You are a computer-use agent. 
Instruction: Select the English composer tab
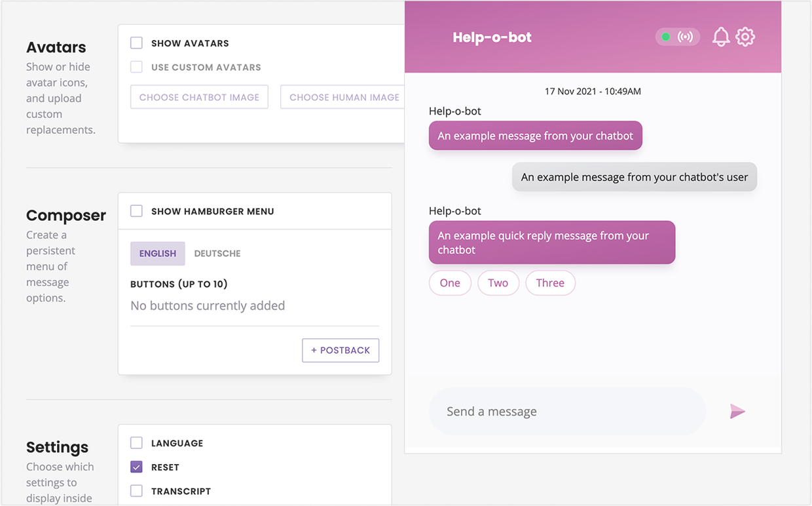[x=157, y=253]
